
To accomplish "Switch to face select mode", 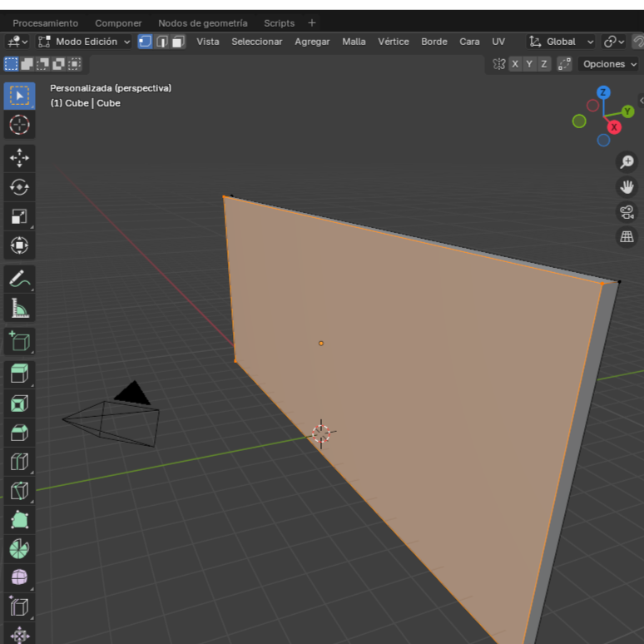I will 178,42.
